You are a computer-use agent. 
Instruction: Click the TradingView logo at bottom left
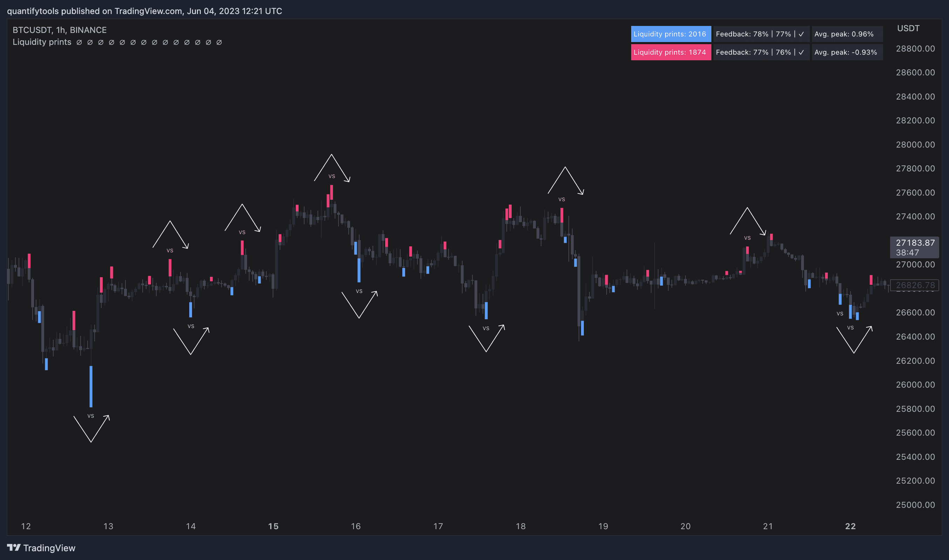[41, 547]
